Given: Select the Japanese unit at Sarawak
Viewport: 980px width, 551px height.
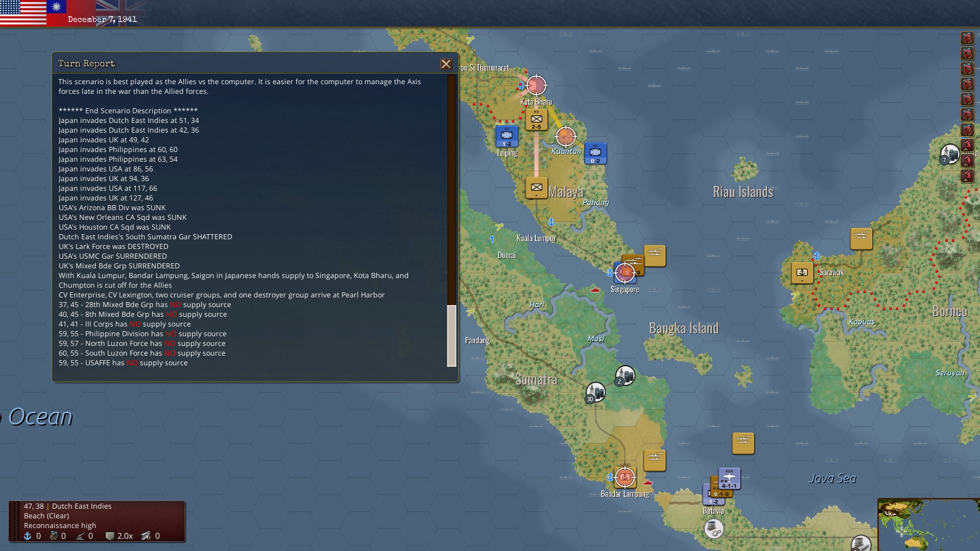Looking at the screenshot, I should coord(802,273).
